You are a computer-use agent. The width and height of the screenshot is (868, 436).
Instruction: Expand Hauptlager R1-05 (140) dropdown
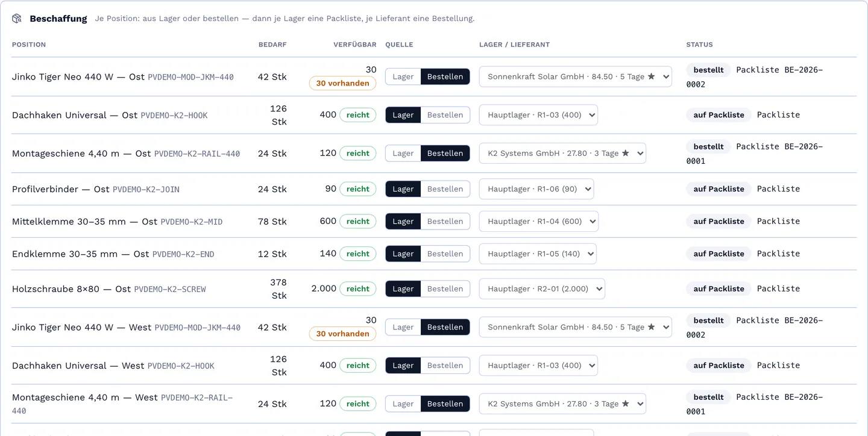538,254
